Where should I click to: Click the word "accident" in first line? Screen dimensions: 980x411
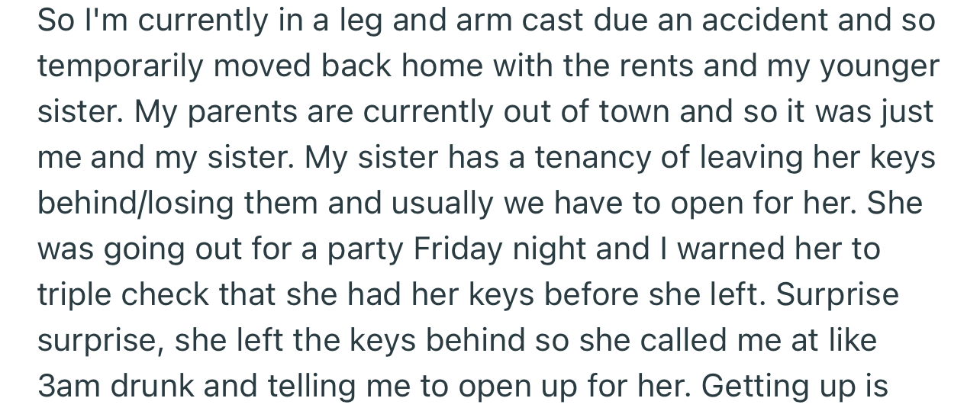[763, 21]
